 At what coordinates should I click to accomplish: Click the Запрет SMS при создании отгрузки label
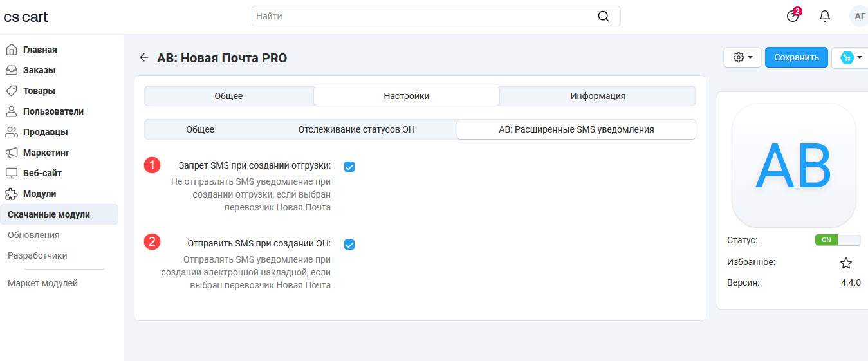click(x=255, y=165)
